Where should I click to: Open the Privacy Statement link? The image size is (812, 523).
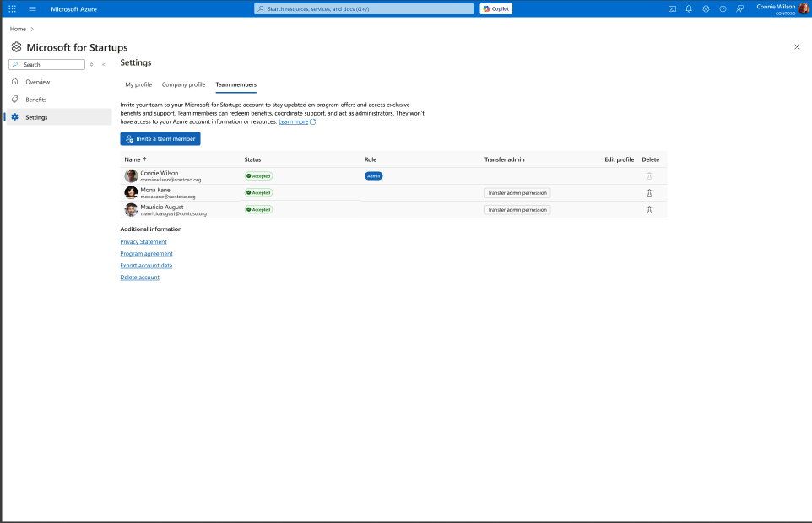[x=143, y=242]
